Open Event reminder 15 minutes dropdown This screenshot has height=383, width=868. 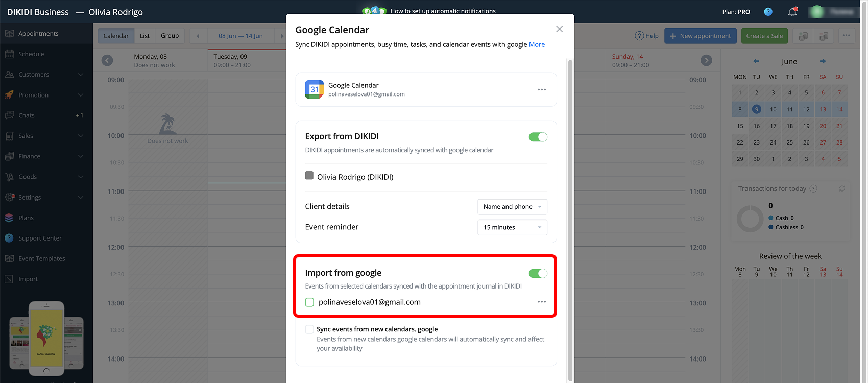[512, 227]
